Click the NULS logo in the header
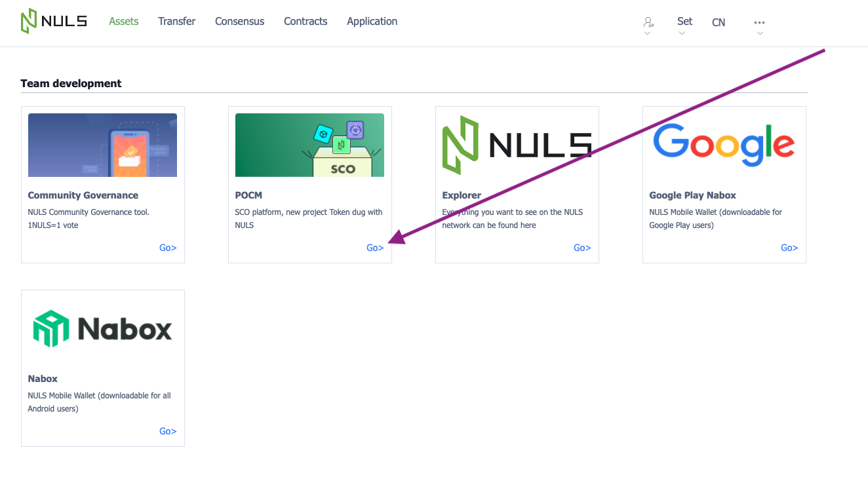The height and width of the screenshot is (477, 868). (x=54, y=21)
